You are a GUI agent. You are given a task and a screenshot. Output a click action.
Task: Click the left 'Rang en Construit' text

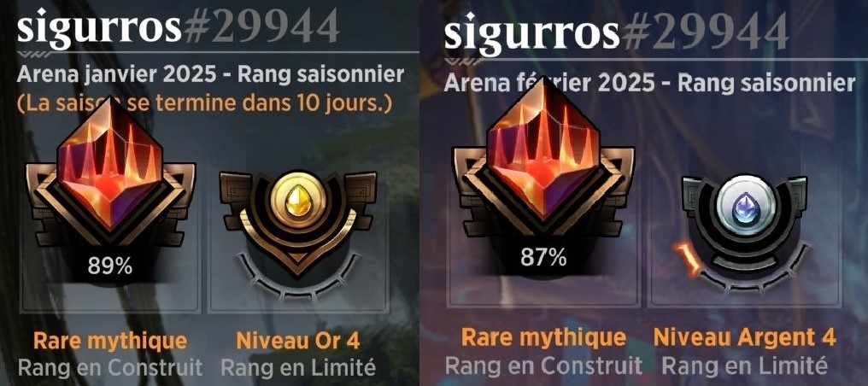pyautogui.click(x=110, y=366)
